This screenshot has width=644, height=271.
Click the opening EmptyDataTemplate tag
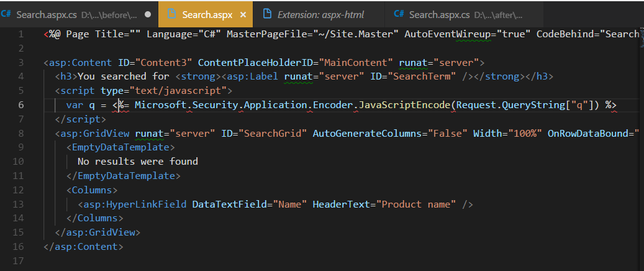[x=124, y=147]
